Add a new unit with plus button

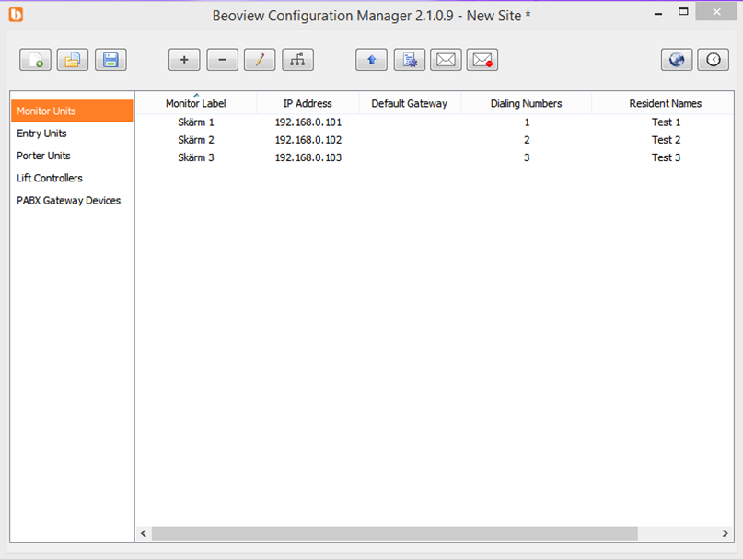click(x=184, y=60)
